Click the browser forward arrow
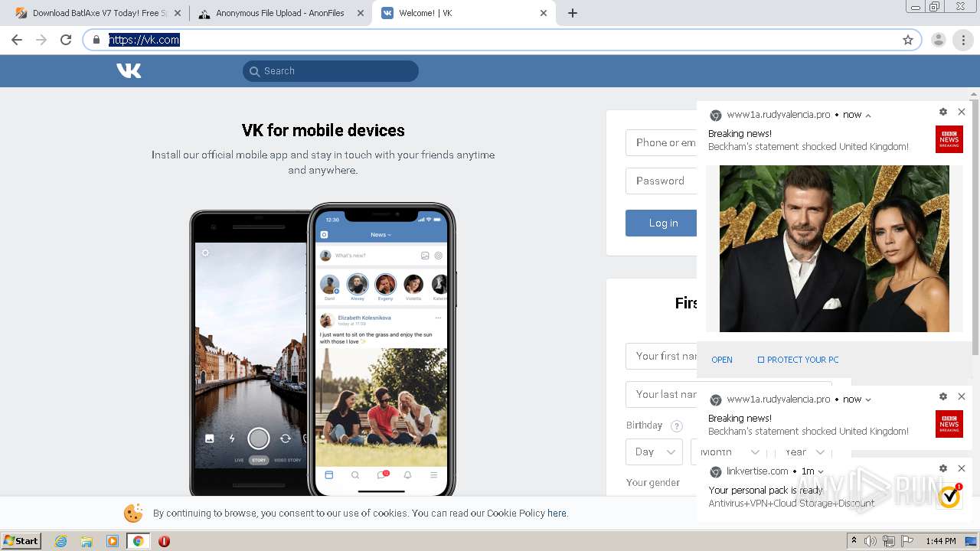980x551 pixels. (41, 40)
